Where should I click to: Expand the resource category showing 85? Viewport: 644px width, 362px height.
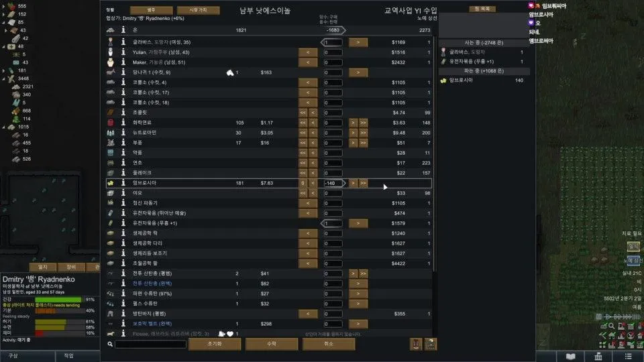[x=4, y=22]
